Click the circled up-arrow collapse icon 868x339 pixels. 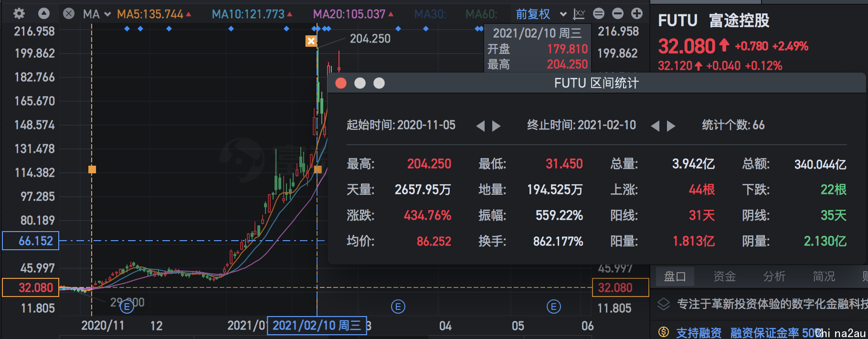point(44,13)
